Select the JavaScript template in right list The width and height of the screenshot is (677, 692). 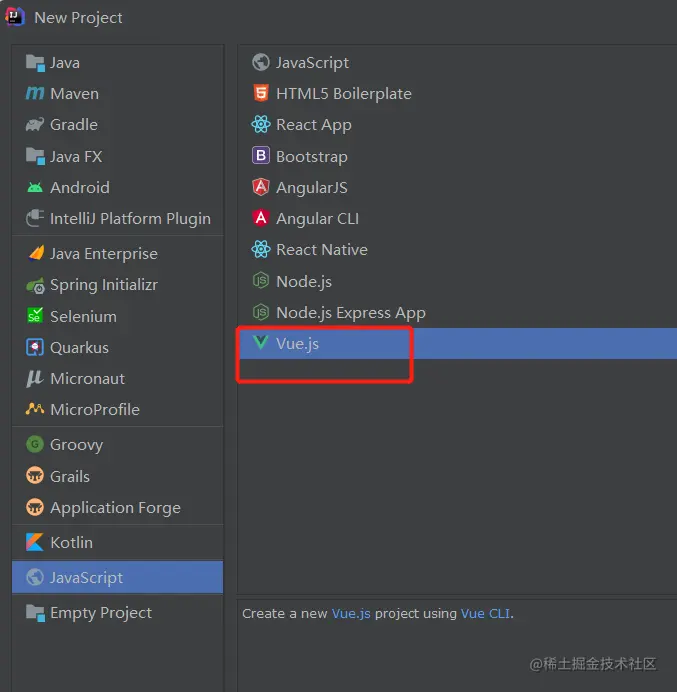[x=457, y=63]
